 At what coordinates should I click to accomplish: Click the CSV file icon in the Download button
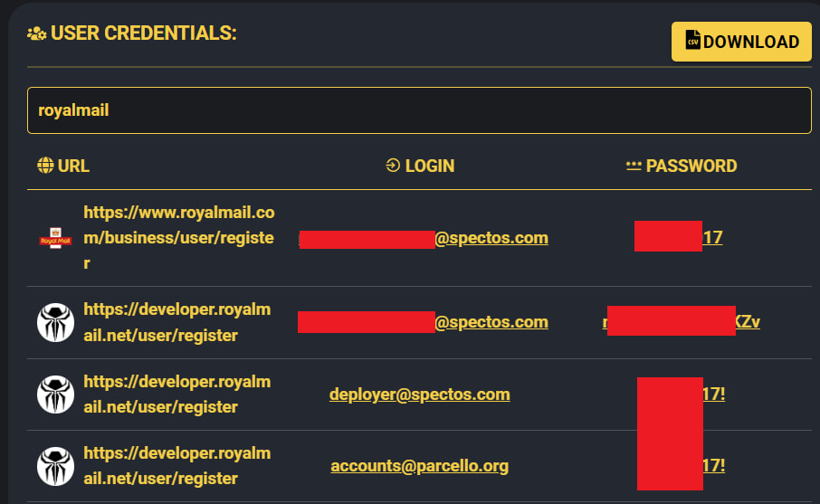click(693, 40)
